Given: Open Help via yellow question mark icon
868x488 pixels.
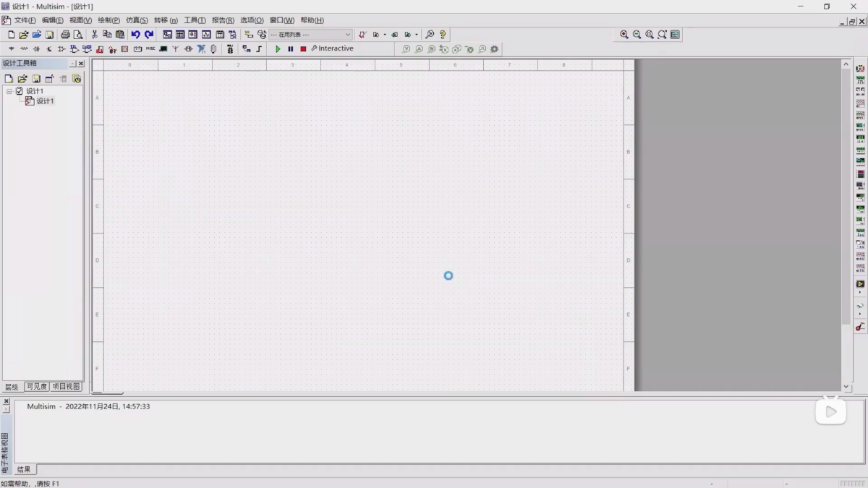Looking at the screenshot, I should point(443,35).
